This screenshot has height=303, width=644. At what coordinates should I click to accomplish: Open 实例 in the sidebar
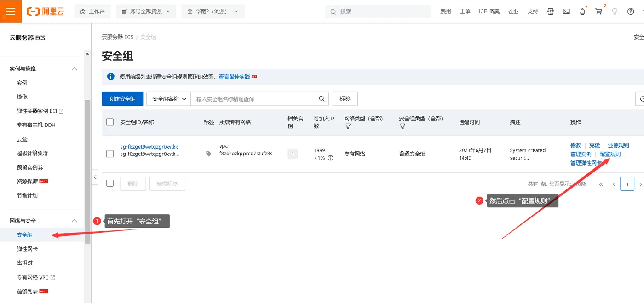(22, 83)
